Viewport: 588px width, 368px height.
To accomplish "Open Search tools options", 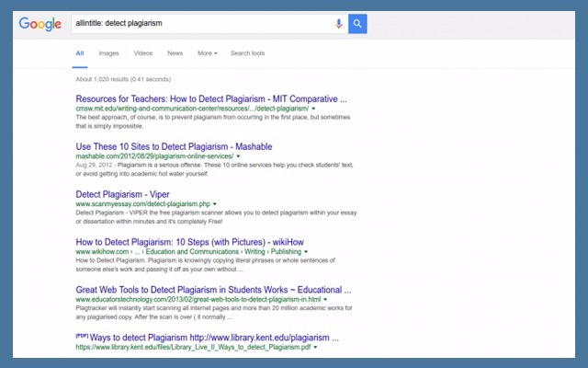I will pos(247,53).
